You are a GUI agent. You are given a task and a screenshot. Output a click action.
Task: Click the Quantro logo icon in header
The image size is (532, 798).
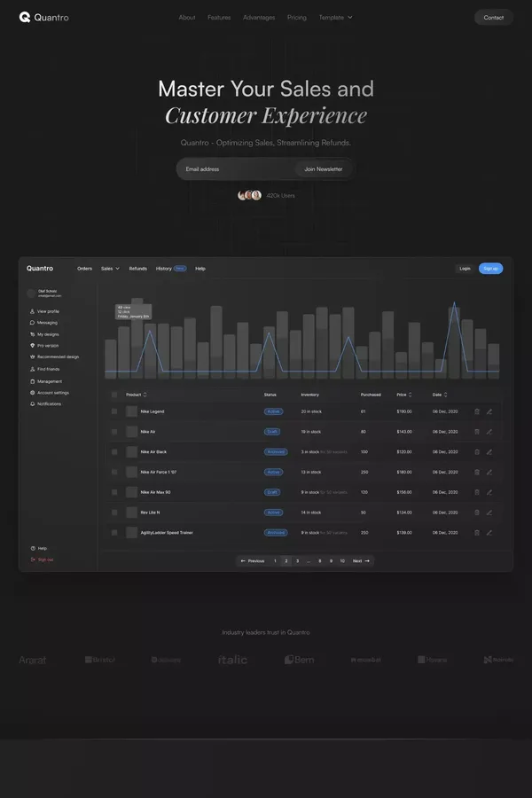(25, 18)
